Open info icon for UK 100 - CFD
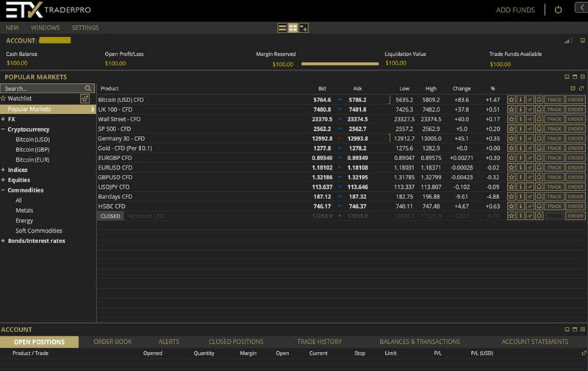 click(x=520, y=109)
